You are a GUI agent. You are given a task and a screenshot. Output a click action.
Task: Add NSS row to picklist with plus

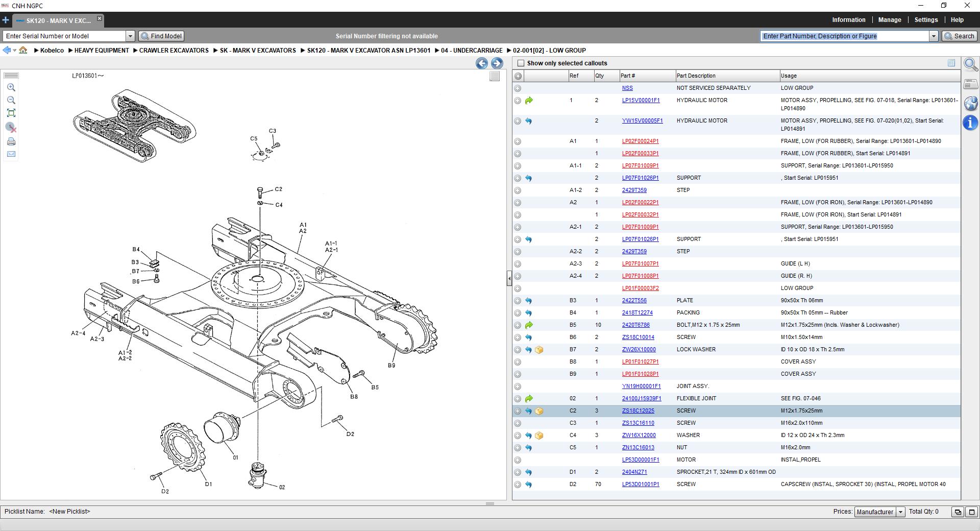click(x=518, y=88)
